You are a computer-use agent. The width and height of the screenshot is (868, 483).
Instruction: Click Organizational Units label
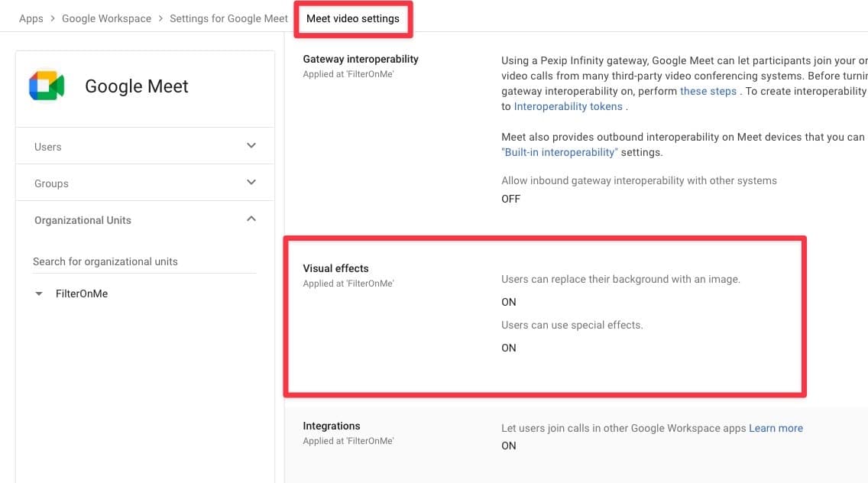83,220
